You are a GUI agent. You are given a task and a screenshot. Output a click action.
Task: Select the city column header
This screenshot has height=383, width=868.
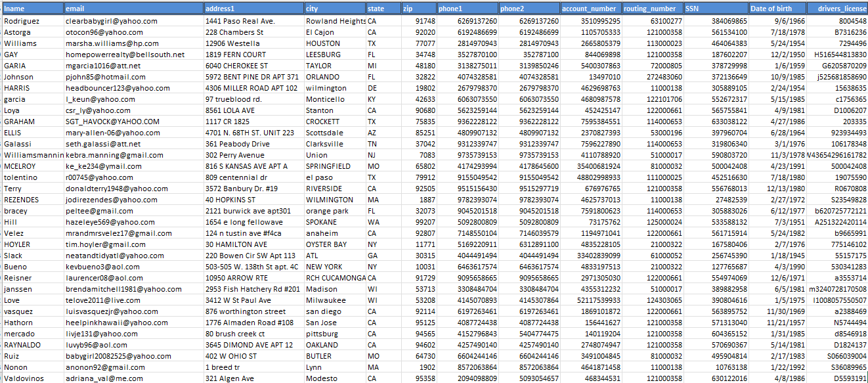pyautogui.click(x=334, y=9)
